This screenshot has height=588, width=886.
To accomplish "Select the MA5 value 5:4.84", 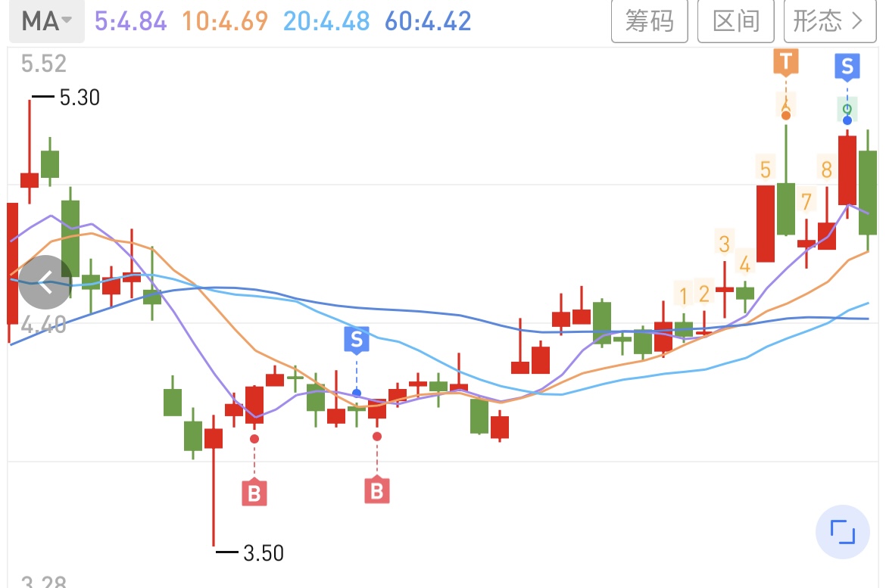I will pos(130,21).
